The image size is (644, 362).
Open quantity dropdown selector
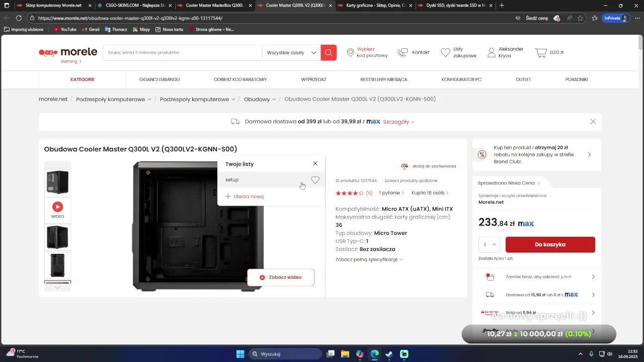[489, 244]
